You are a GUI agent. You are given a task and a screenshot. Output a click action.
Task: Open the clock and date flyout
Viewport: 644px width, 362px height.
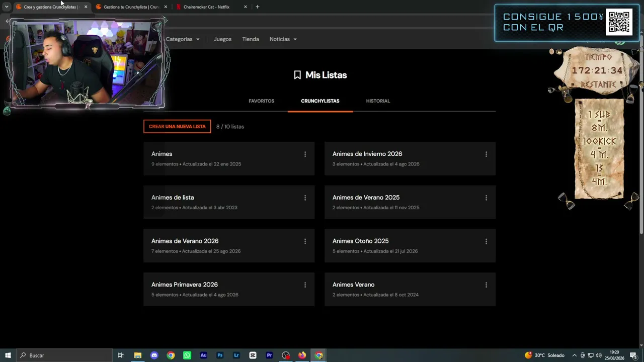(614, 355)
